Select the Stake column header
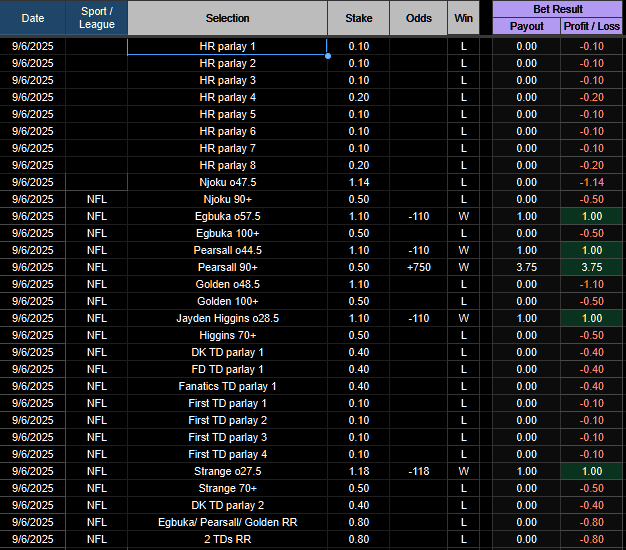The height and width of the screenshot is (550, 626). click(x=359, y=18)
